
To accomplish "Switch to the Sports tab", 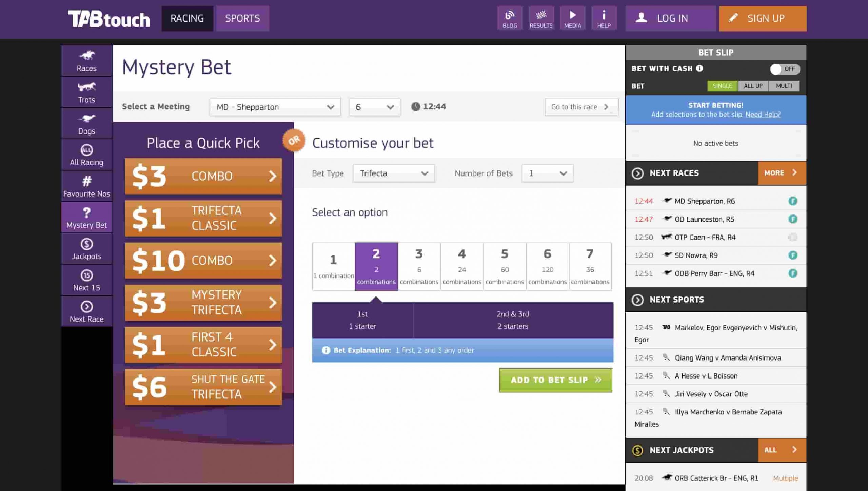I will (242, 18).
